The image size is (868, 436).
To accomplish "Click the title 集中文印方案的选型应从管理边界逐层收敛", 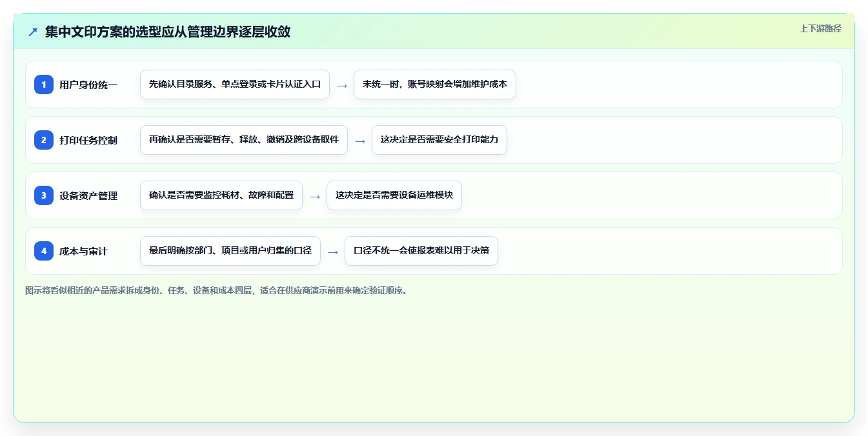I will pos(168,32).
